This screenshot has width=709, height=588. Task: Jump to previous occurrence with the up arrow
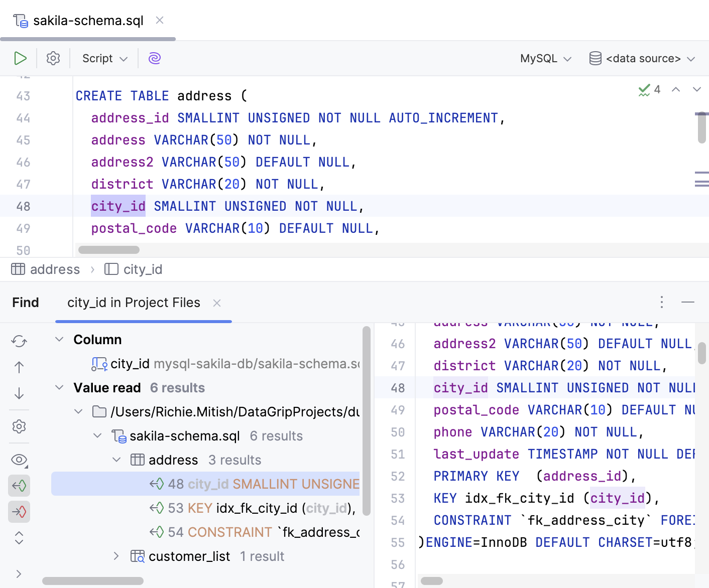(x=19, y=367)
